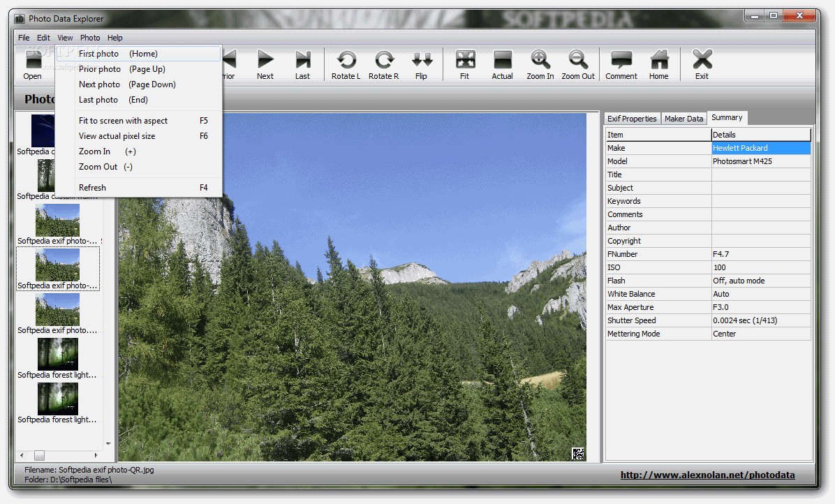Select First photo (Home) menu entry
835x504 pixels.
138,54
